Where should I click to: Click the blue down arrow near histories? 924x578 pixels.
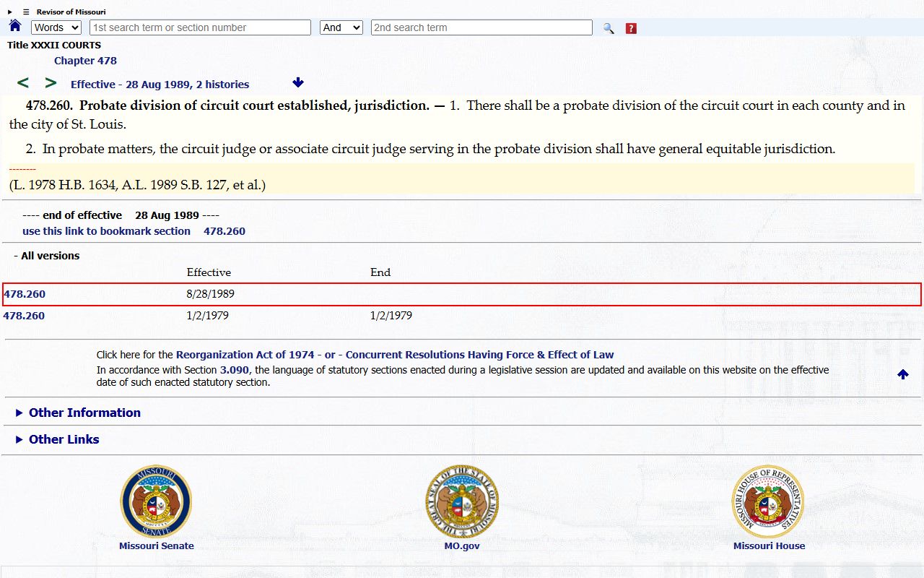pos(298,82)
